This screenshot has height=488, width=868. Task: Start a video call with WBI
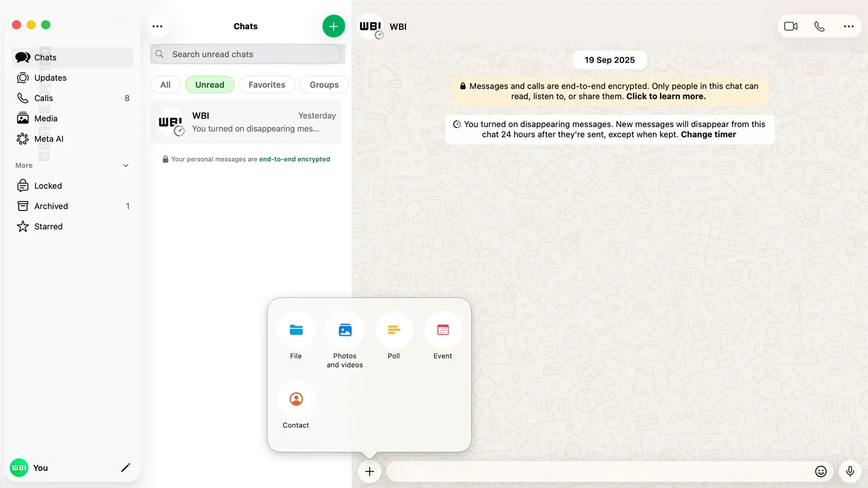tap(791, 26)
